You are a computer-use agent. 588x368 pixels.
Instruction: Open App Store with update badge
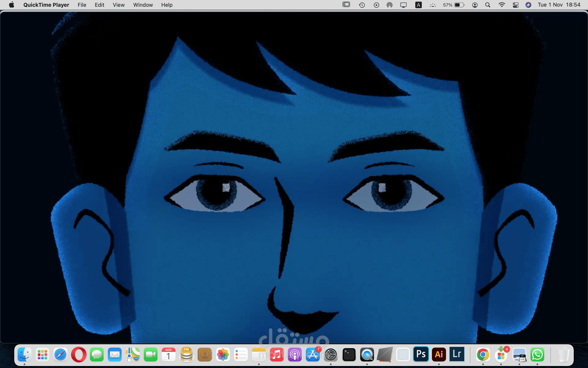tap(313, 354)
